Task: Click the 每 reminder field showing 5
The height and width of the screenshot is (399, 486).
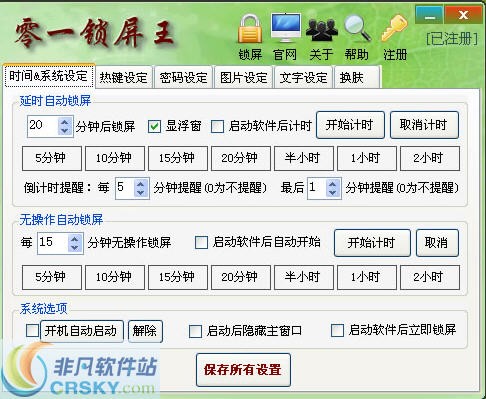Action: pyautogui.click(x=125, y=189)
